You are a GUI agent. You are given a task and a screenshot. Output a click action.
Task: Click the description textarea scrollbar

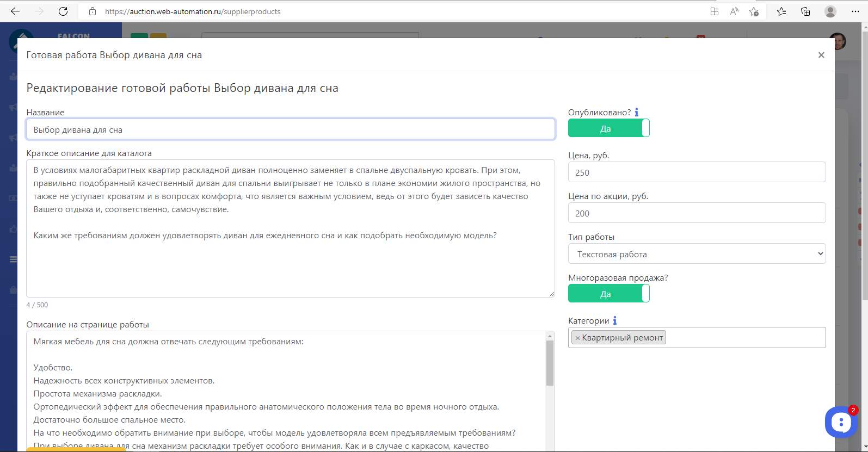(x=550, y=363)
